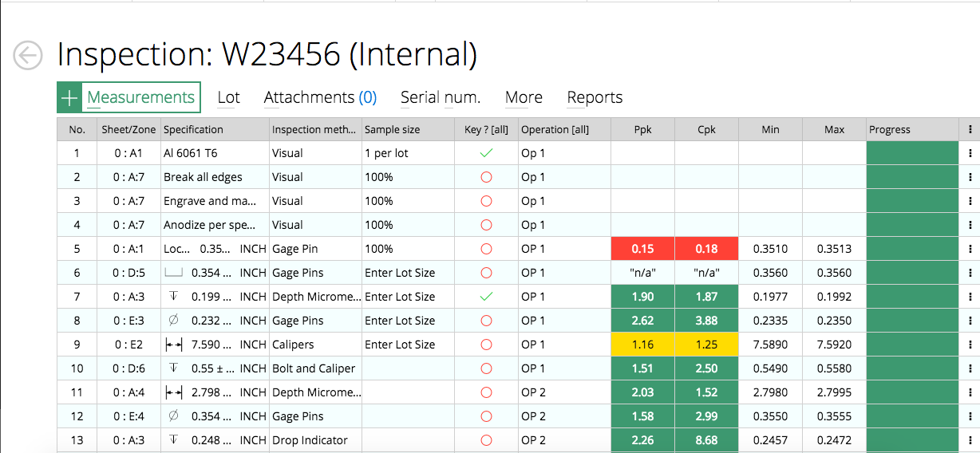Open the Key ? [all] filter
This screenshot has height=453, width=980.
[x=486, y=129]
